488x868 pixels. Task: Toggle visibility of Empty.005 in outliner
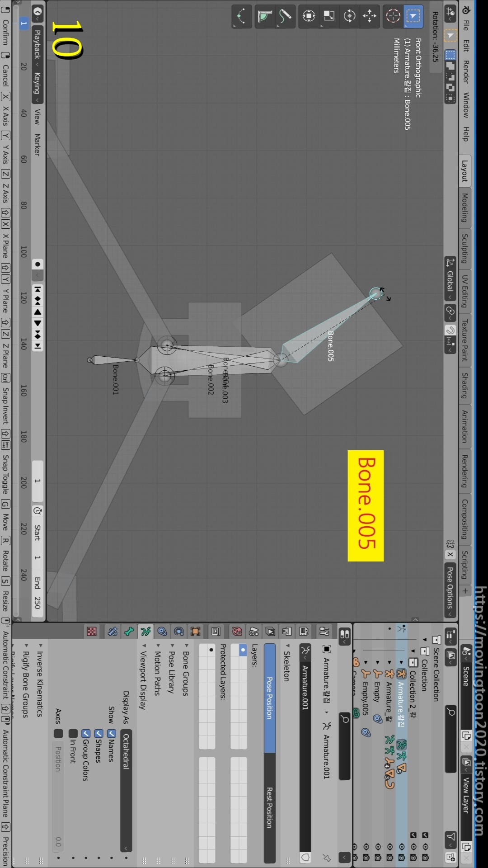[x=366, y=846]
